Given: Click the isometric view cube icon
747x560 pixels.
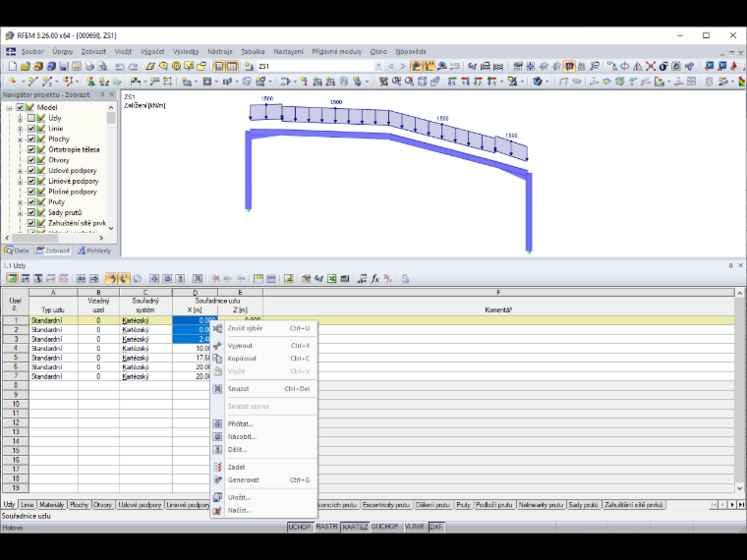Looking at the screenshot, I should [x=422, y=82].
